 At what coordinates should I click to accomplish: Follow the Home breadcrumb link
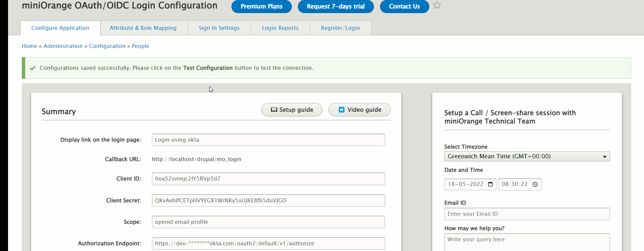click(x=30, y=46)
